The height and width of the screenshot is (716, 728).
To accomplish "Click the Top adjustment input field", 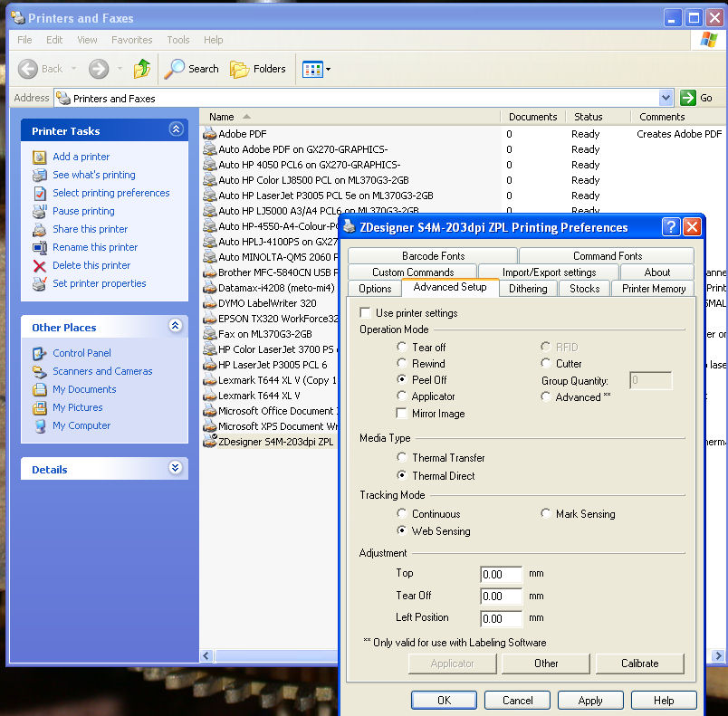I will 501,575.
